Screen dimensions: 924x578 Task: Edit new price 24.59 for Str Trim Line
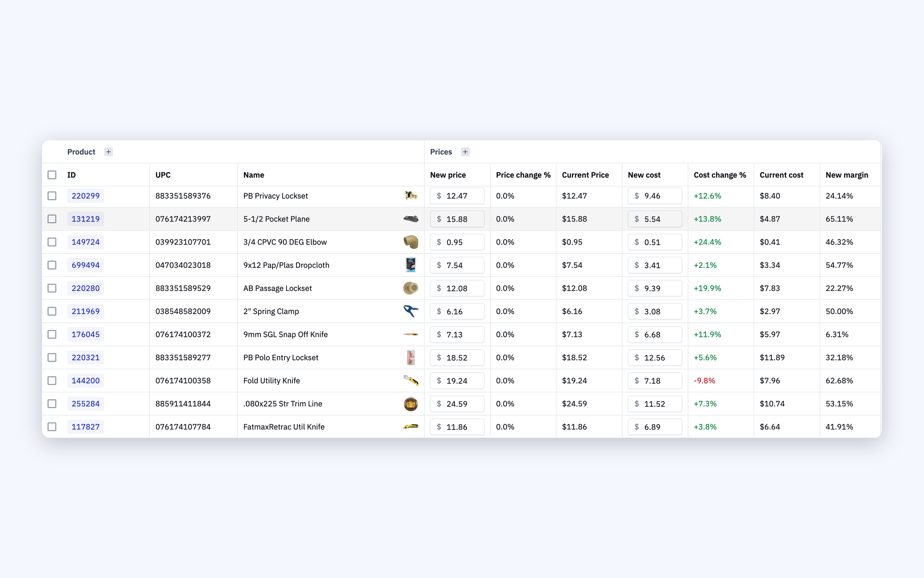(x=457, y=404)
